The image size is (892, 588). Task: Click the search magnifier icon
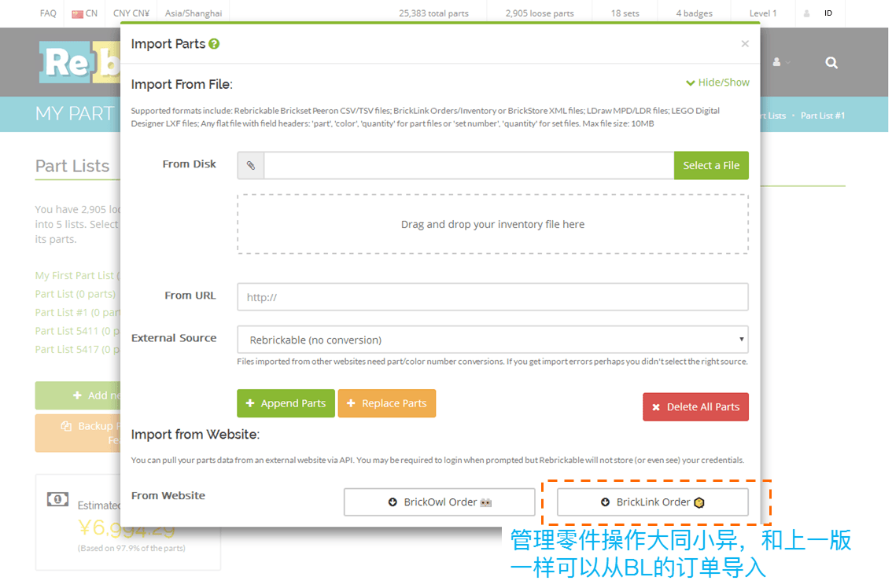[831, 63]
